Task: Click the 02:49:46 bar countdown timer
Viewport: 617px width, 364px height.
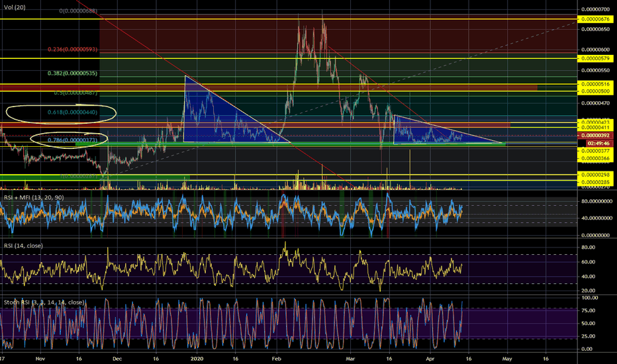Action: (600, 143)
